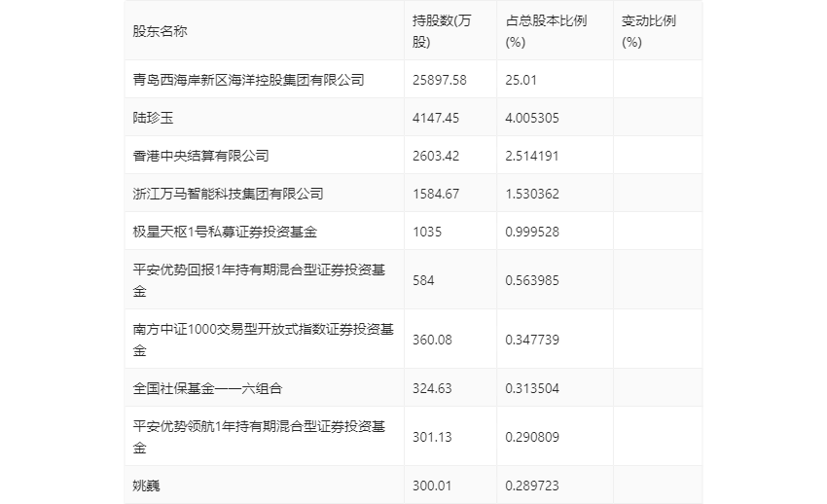Viewport: 827px width, 504px height.
Task: Select the 0.563985 percentage cell
Action: (x=532, y=280)
